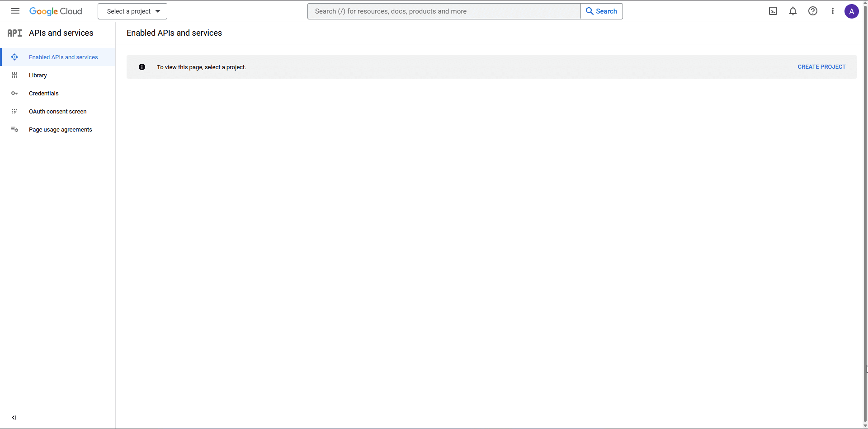Screen dimensions: 868x429
Task: Open the more options three-dot menu
Action: tap(832, 11)
